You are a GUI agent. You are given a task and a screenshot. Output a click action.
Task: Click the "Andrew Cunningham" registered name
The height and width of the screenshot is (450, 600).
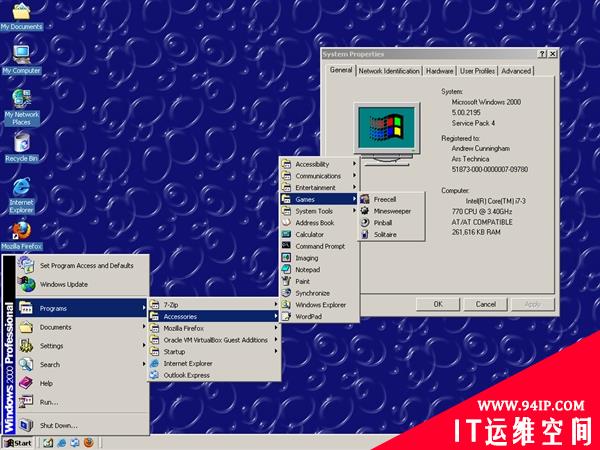pyautogui.click(x=481, y=148)
